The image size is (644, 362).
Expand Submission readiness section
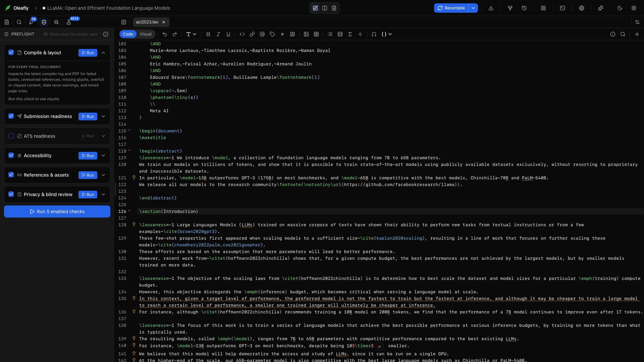click(103, 116)
